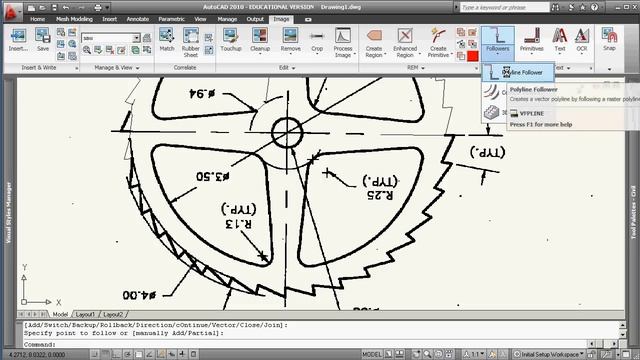Open the Mesh Modeling ribbon tab
Viewport: 640px width, 360px height.
pyautogui.click(x=74, y=19)
